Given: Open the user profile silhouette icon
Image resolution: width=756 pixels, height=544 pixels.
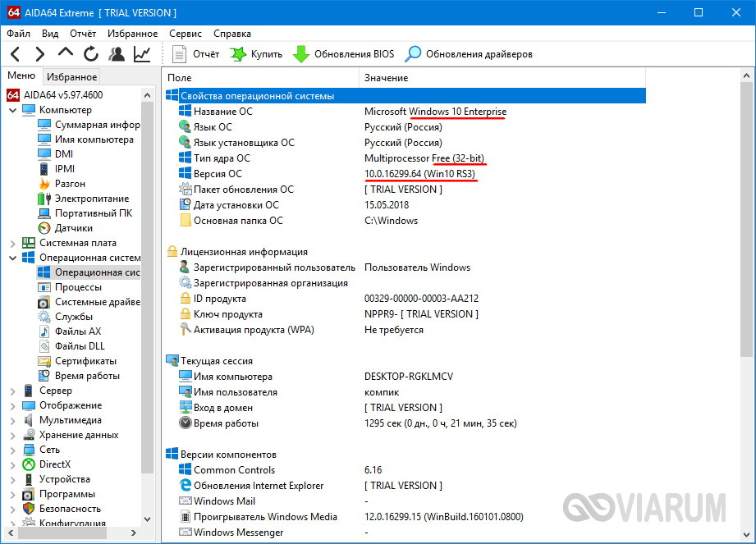Looking at the screenshot, I should [117, 54].
